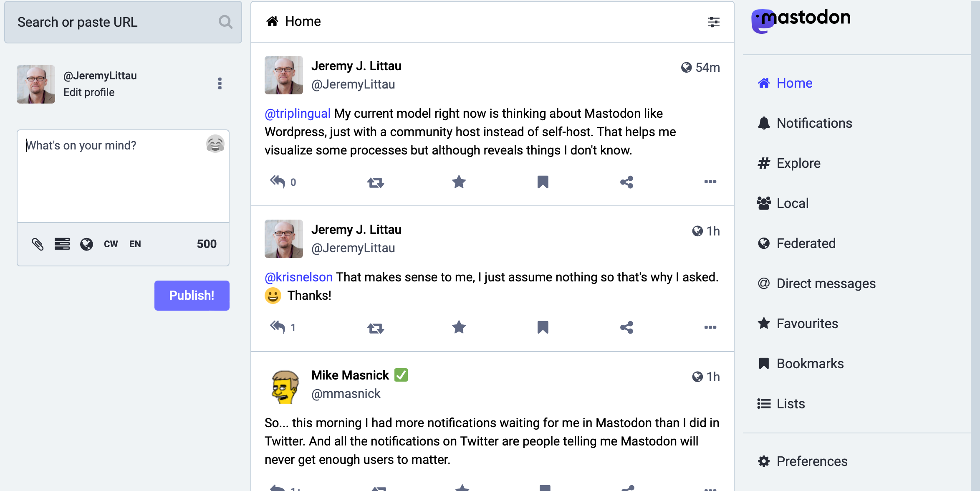Open Notifications from the sidebar
This screenshot has width=980, height=491.
click(x=814, y=123)
